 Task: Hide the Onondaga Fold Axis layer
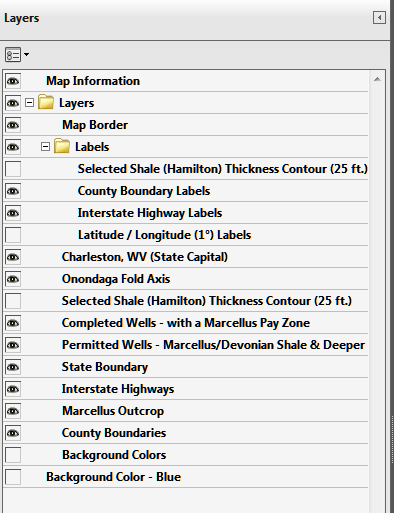[x=13, y=279]
